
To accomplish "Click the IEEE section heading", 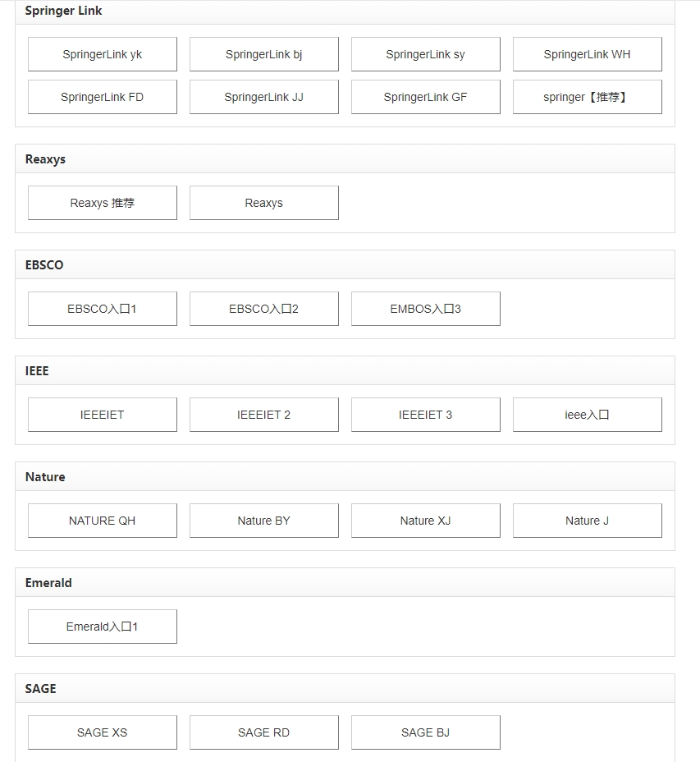I will [x=37, y=371].
